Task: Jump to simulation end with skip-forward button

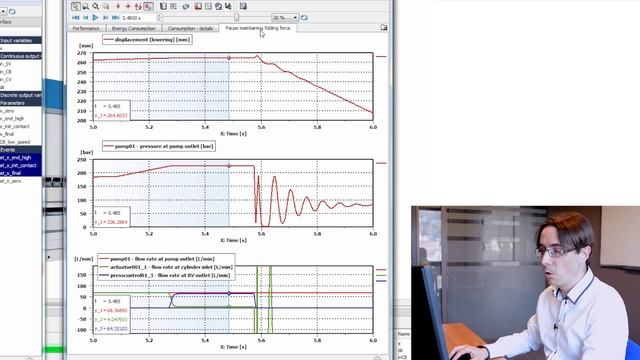Action: click(116, 18)
